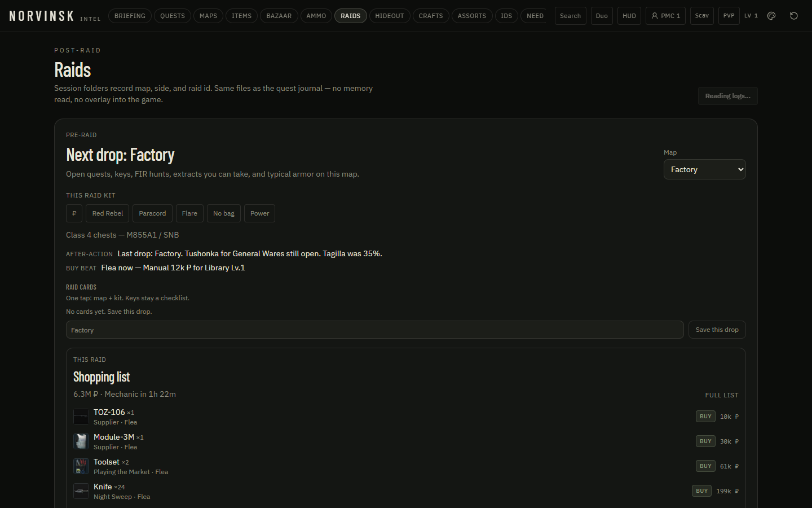
Task: Go to the Hideout tab
Action: pos(390,16)
